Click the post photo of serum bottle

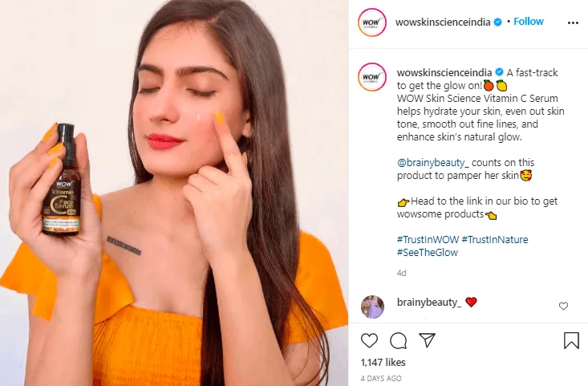click(x=174, y=193)
